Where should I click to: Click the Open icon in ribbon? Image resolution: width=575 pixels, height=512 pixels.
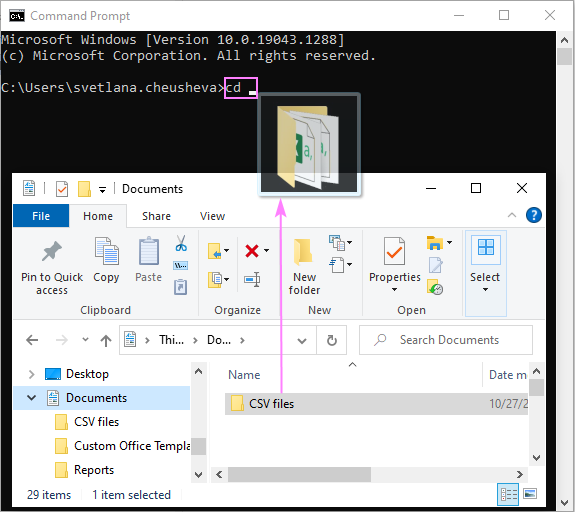435,243
